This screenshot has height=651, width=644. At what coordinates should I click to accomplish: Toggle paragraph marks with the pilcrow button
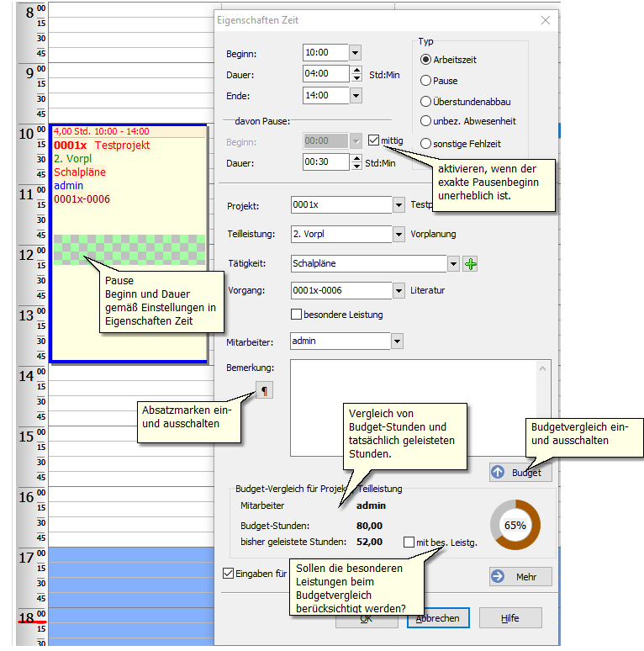coord(264,390)
